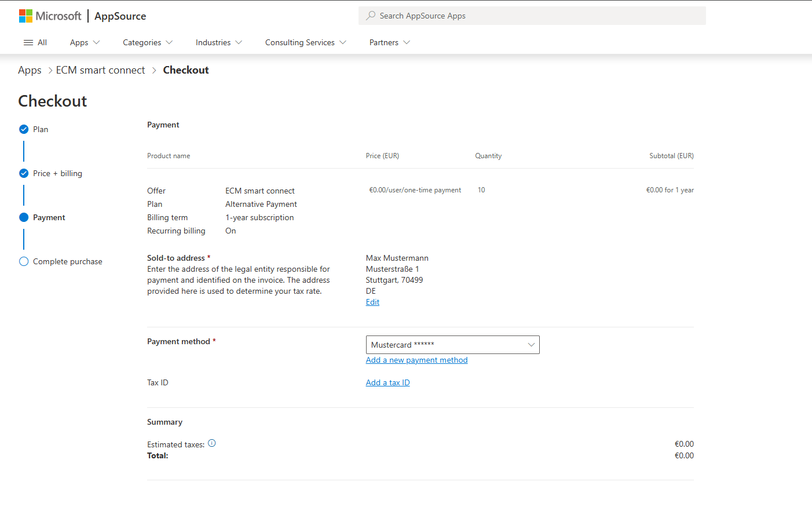Click the Summary heading
This screenshot has width=812, height=518.
164,422
